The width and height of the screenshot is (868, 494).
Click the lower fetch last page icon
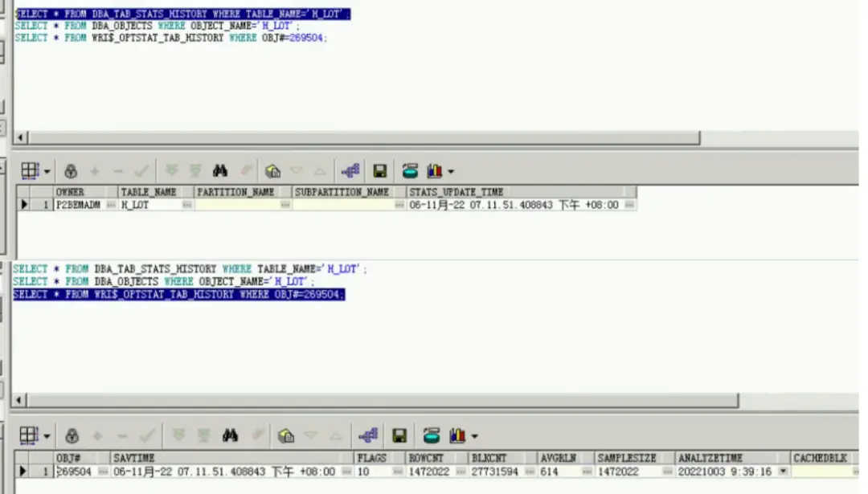coord(203,436)
